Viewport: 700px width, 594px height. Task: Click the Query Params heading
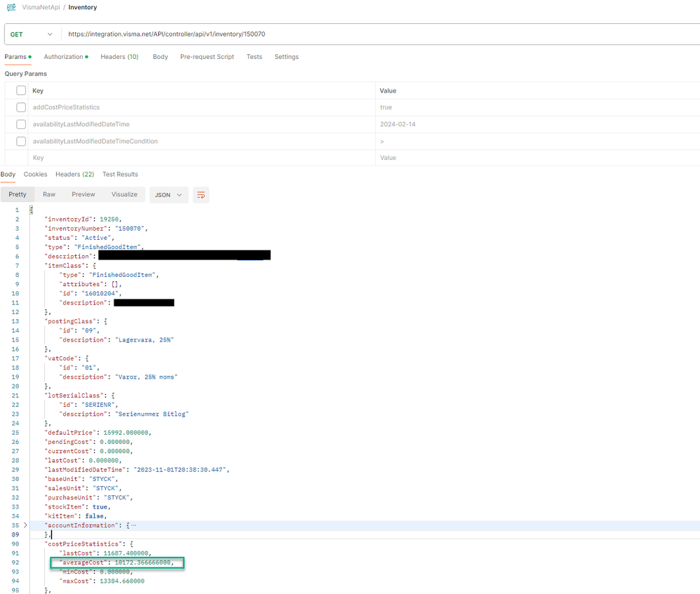pos(26,74)
